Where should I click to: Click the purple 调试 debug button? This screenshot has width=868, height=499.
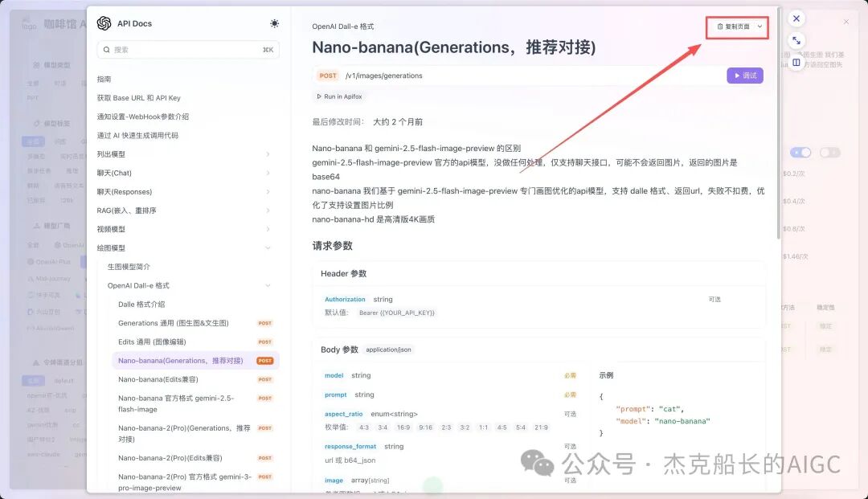point(745,76)
